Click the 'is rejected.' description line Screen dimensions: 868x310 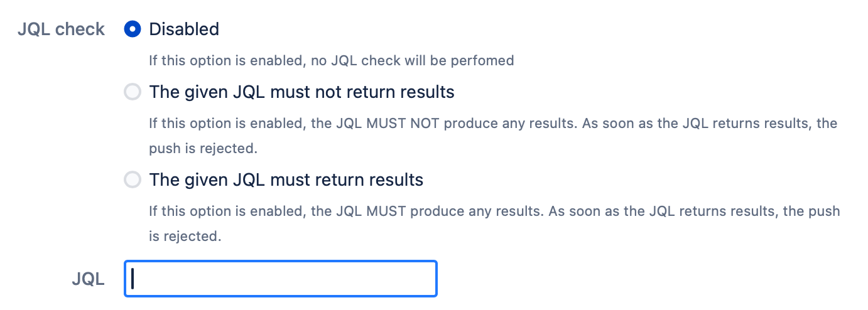185,237
